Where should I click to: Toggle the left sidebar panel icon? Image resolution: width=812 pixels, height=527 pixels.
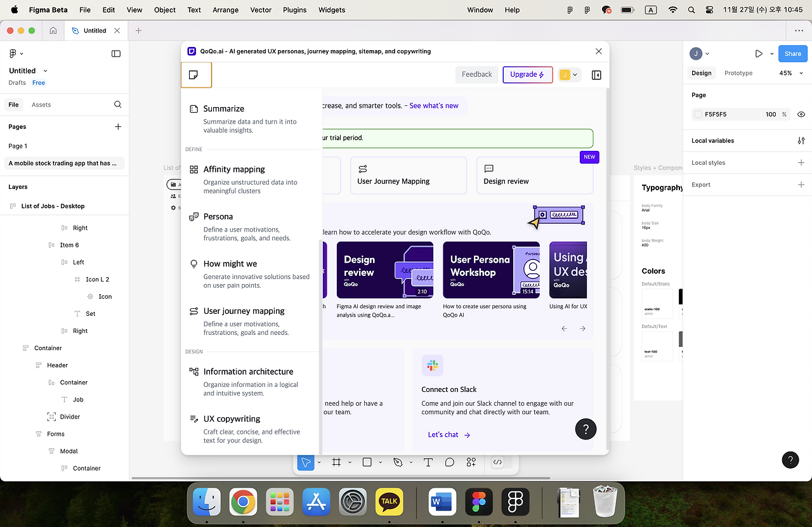pyautogui.click(x=116, y=54)
